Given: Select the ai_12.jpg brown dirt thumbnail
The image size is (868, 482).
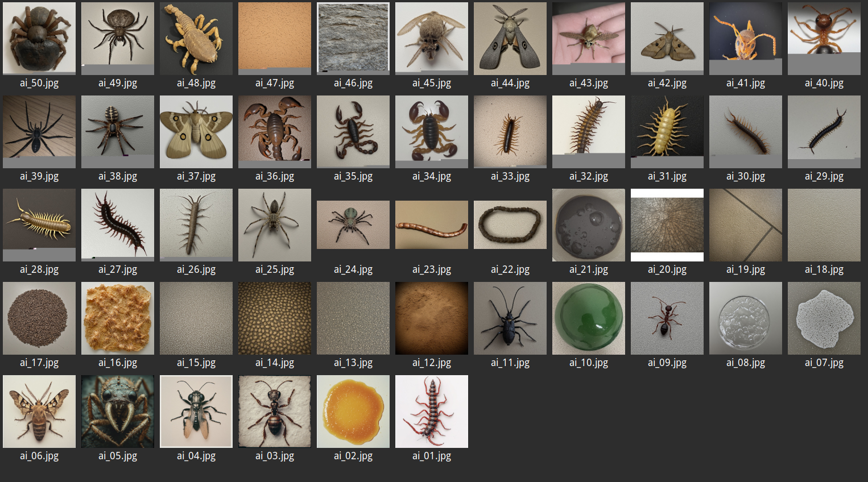Looking at the screenshot, I should tap(432, 318).
